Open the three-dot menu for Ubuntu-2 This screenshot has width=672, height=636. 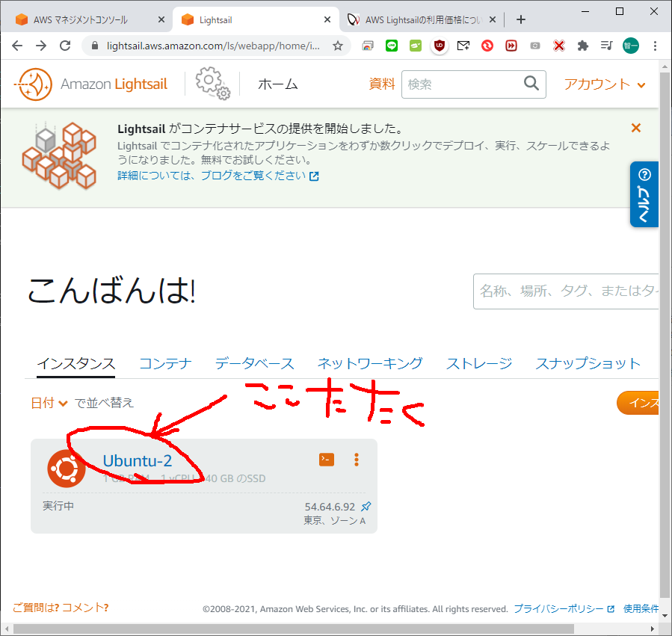pos(357,460)
